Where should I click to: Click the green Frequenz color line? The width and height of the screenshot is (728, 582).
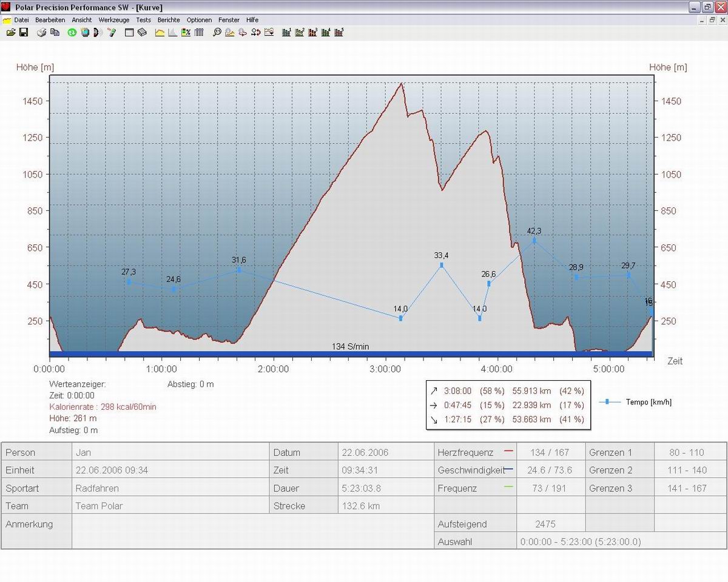[508, 487]
